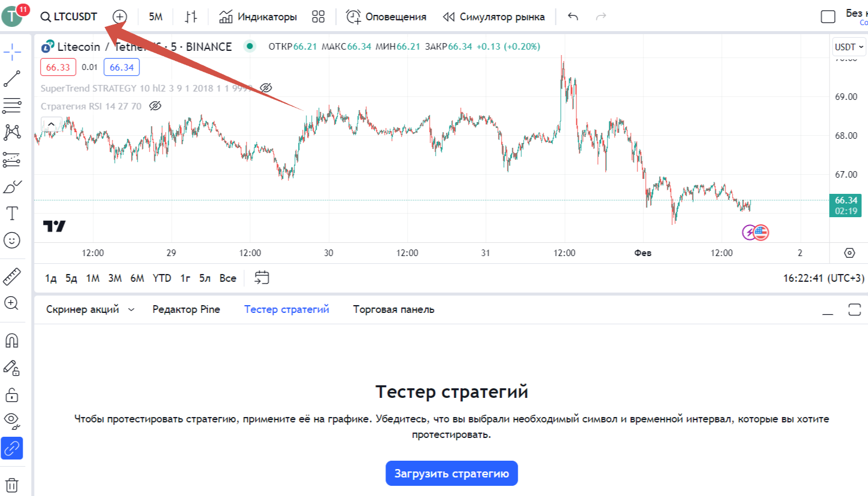The height and width of the screenshot is (496, 868).
Task: Click the LTCUSDT symbol search field
Action: pos(69,17)
